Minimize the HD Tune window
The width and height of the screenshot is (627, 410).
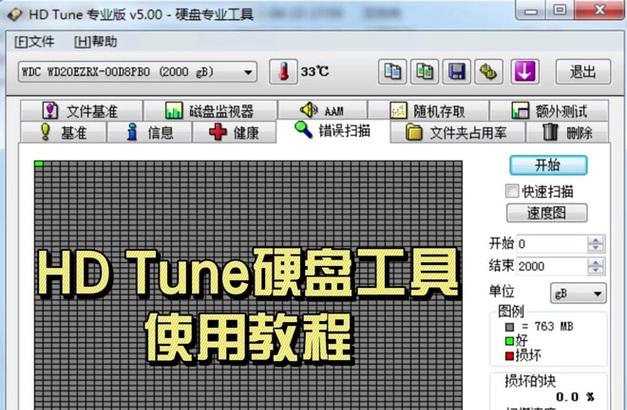(531, 10)
